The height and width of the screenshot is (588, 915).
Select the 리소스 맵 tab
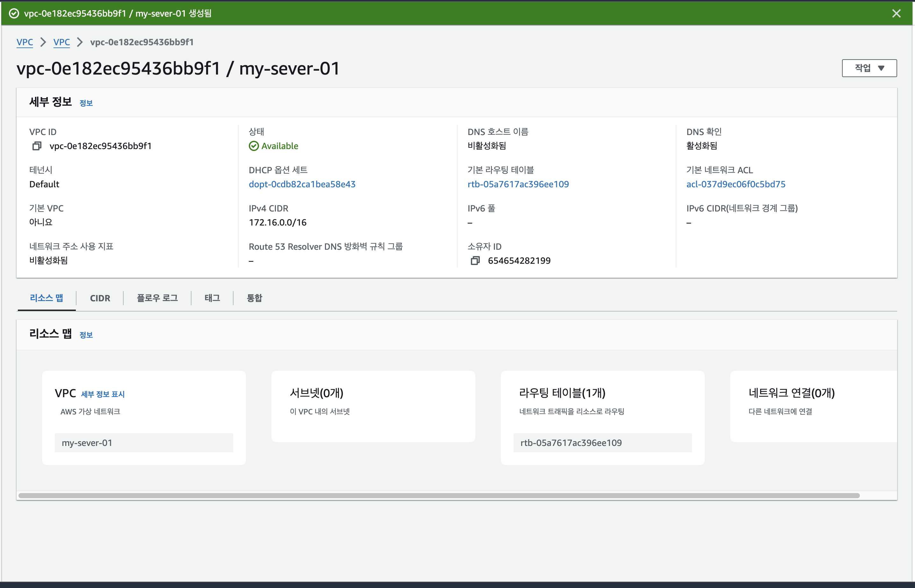[47, 298]
